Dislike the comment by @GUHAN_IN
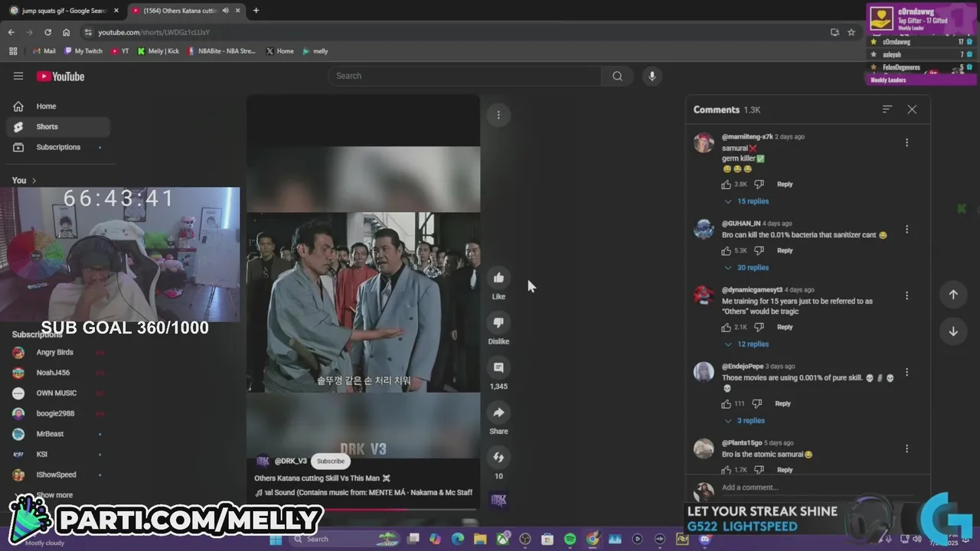980x551 pixels. click(x=759, y=250)
